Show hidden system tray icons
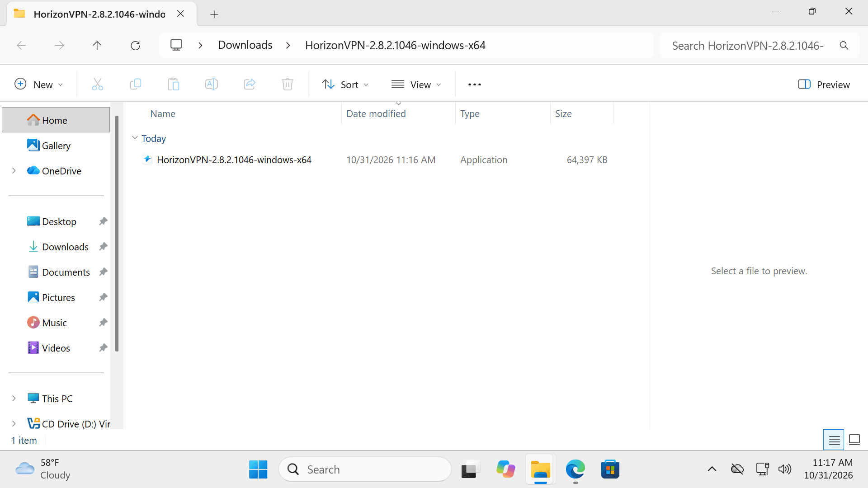The height and width of the screenshot is (488, 868). pyautogui.click(x=712, y=469)
